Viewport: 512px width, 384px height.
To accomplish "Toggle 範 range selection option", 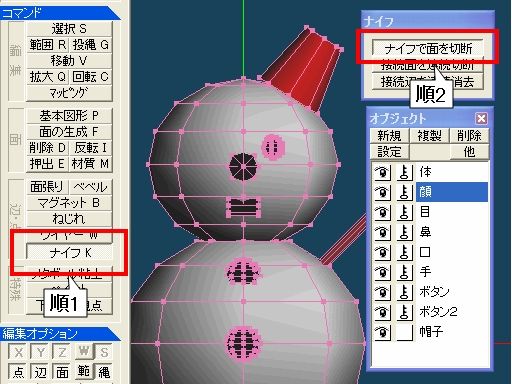I will (83, 372).
